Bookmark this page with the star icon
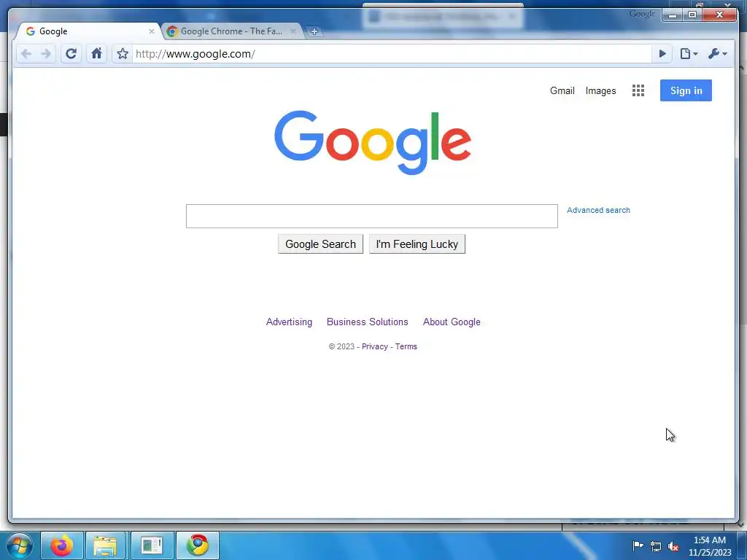The image size is (747, 560). click(123, 54)
